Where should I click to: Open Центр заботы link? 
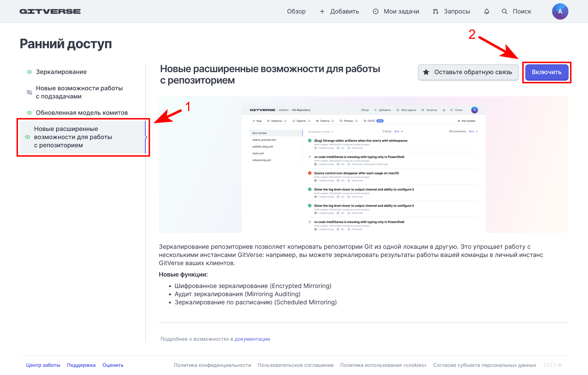coord(43,365)
